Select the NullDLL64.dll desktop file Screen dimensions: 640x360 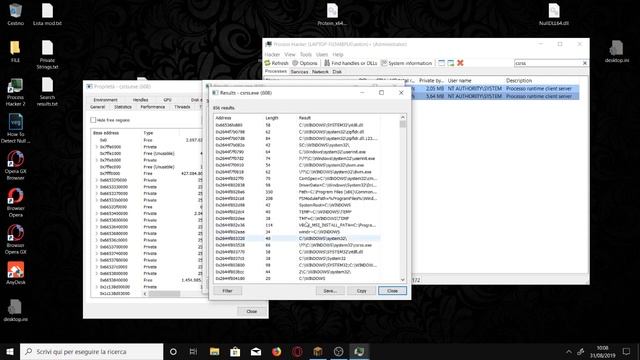coord(553,14)
